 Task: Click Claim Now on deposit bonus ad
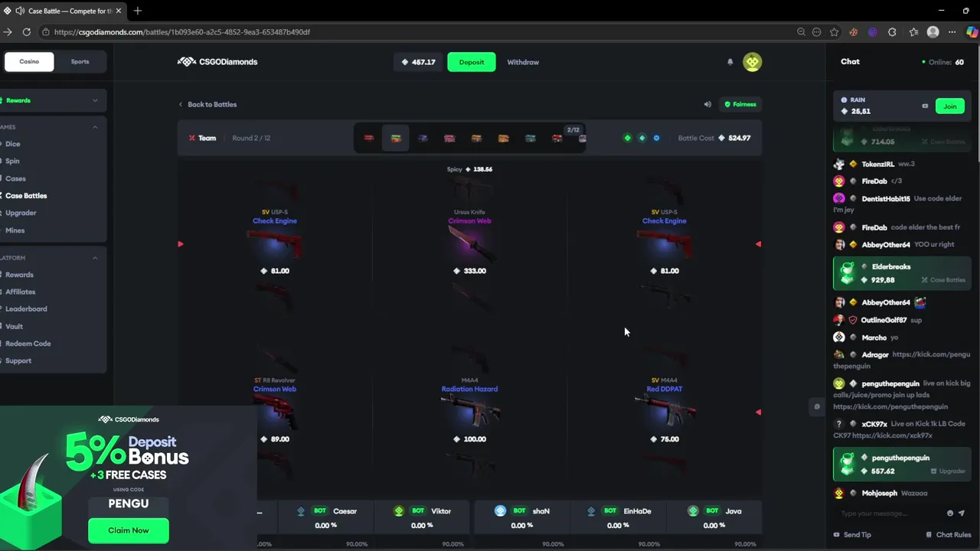tap(129, 530)
